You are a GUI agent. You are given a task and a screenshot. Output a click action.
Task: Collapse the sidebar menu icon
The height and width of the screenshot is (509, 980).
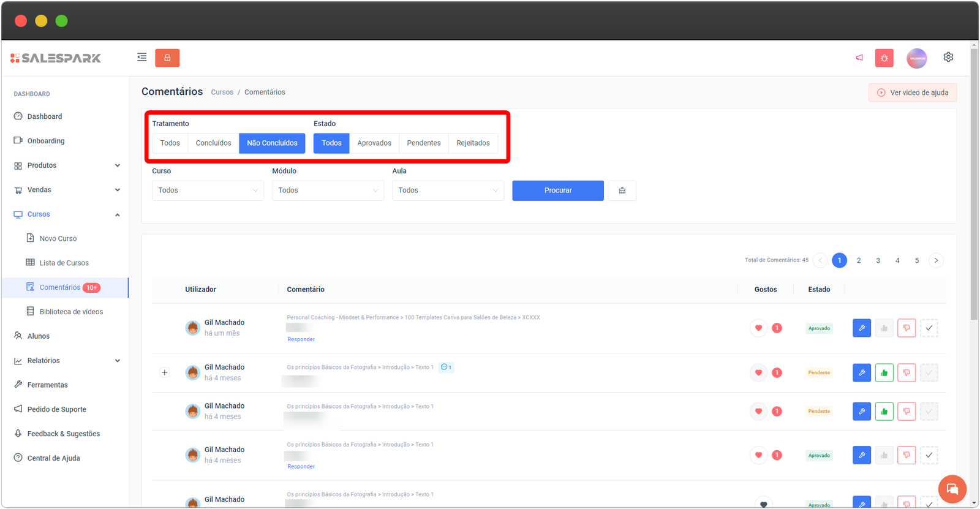tap(141, 58)
